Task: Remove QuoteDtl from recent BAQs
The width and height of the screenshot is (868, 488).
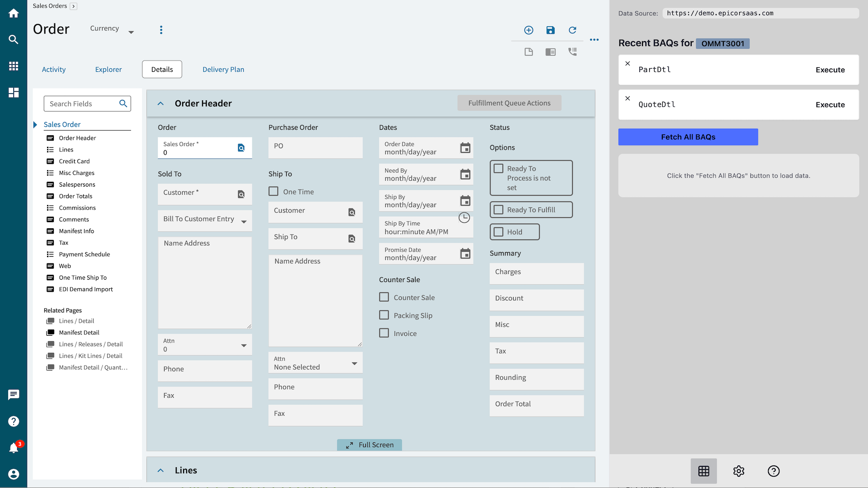Action: [x=627, y=98]
